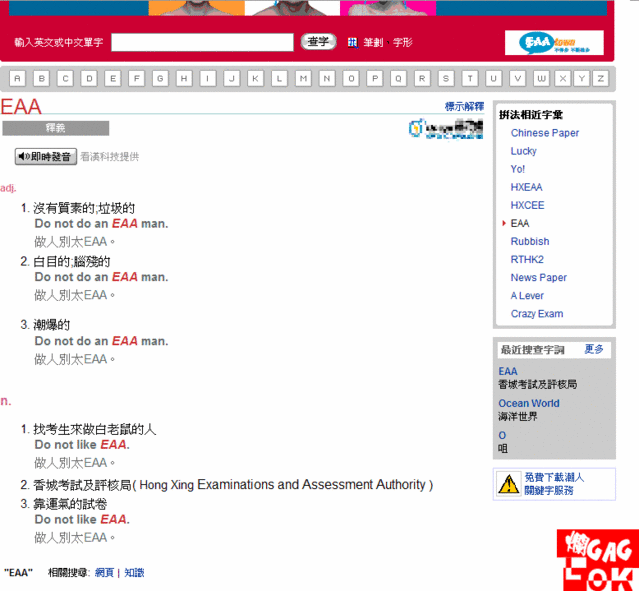Open the 筆劃 stroke lookup link
This screenshot has height=591, width=639.
373,42
